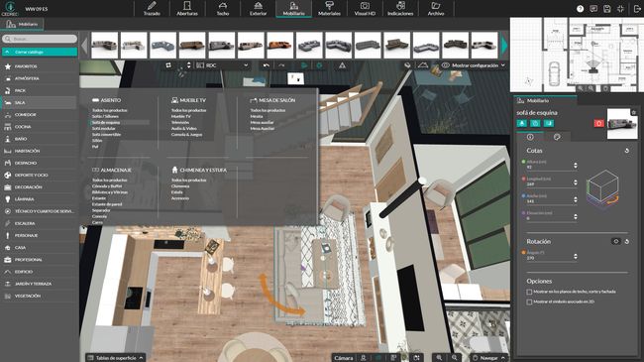Open the Exterior tool
This screenshot has height=362, width=644.
(258, 8)
